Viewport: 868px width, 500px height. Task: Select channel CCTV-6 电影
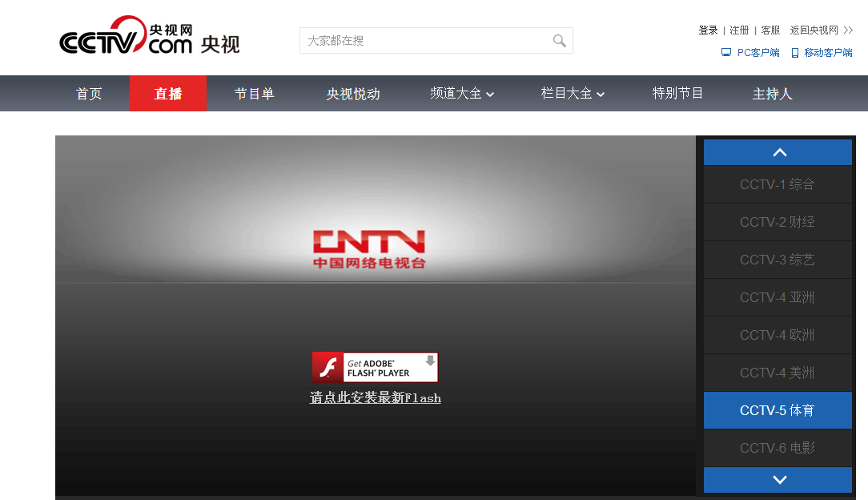click(778, 448)
